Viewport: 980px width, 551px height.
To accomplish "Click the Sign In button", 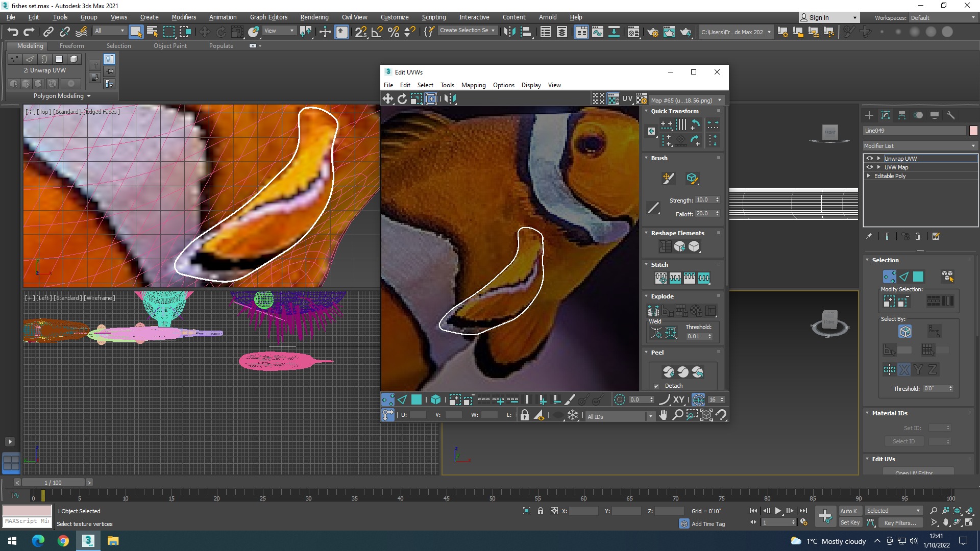I will pos(828,18).
